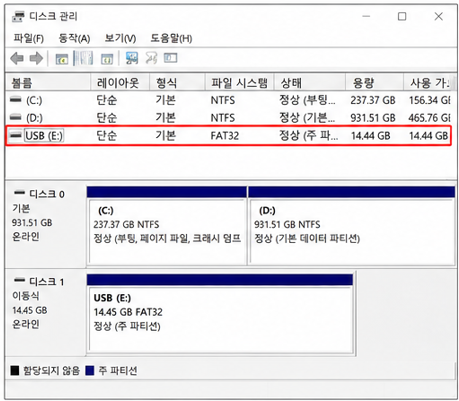The width and height of the screenshot is (459, 401).
Task: Click the Disk Management app icon in the title bar
Action: click(x=18, y=16)
